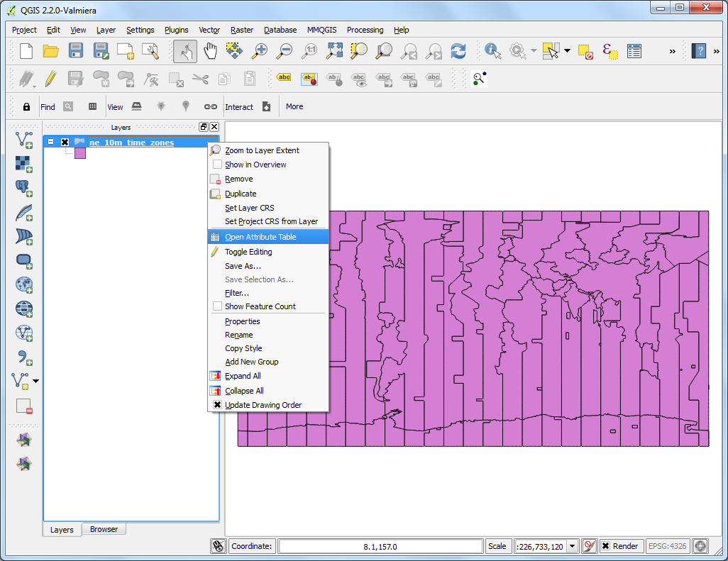Open the Vector menu
Viewport: 728px width, 561px height.
point(209,30)
